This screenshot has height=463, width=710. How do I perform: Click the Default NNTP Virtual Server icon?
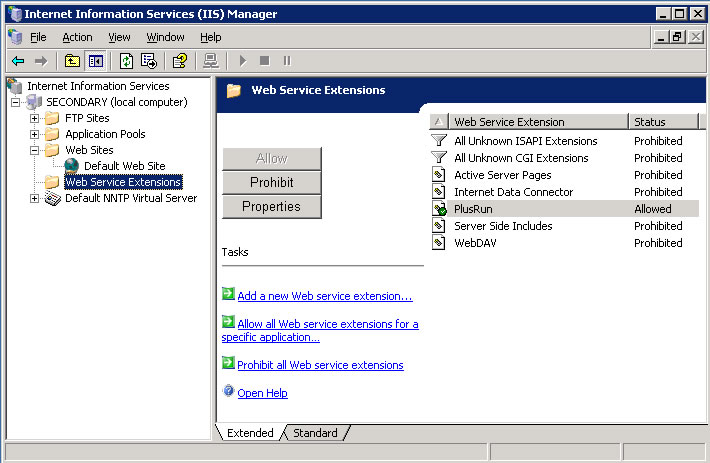coord(53,198)
